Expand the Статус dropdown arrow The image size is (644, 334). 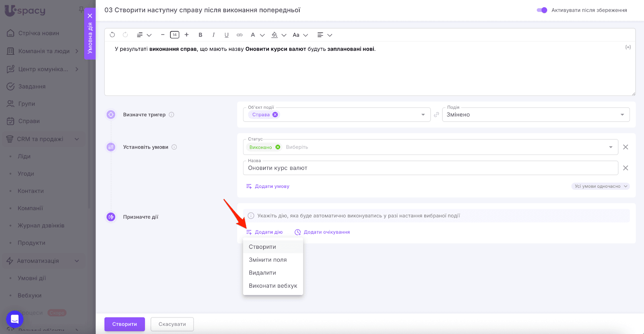point(611,147)
